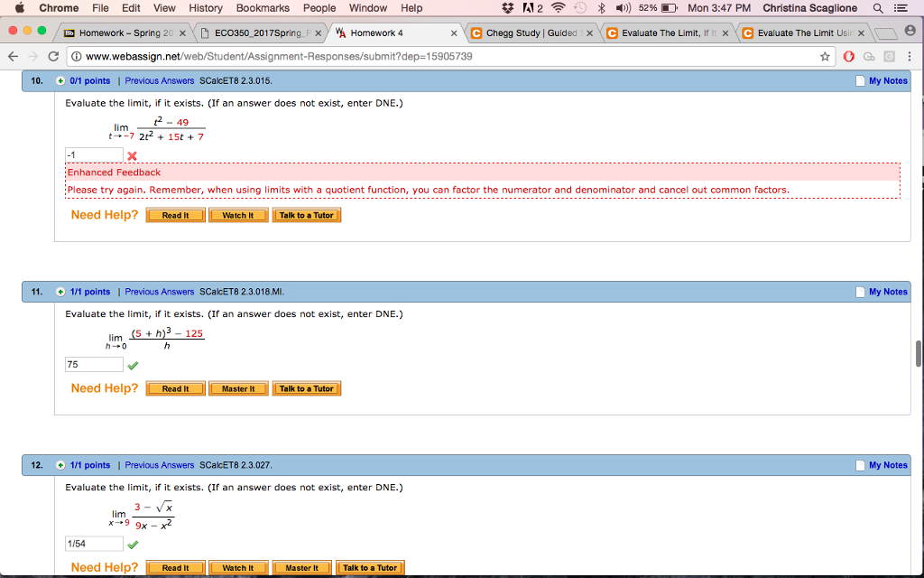Switch to Chegg Study tab
This screenshot has width=924, height=578.
click(x=531, y=33)
